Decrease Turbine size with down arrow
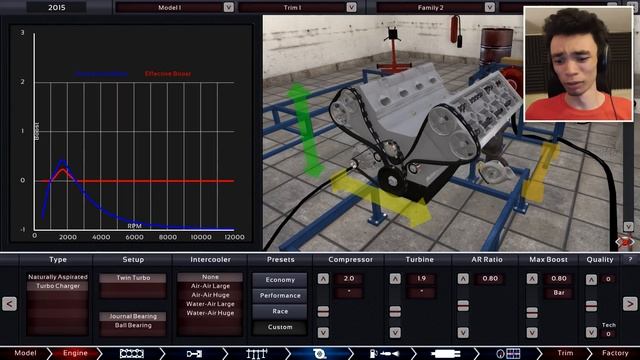640x360 pixels. 395,333
